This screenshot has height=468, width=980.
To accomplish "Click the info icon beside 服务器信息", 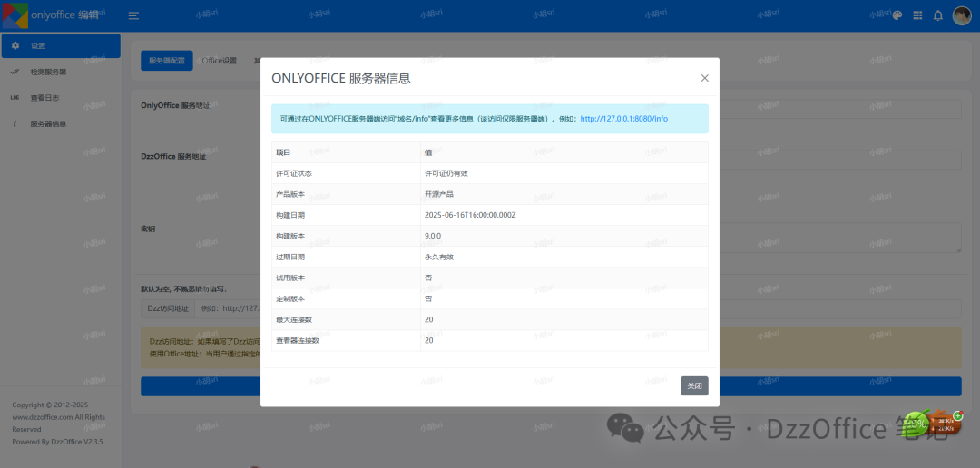I will (15, 124).
